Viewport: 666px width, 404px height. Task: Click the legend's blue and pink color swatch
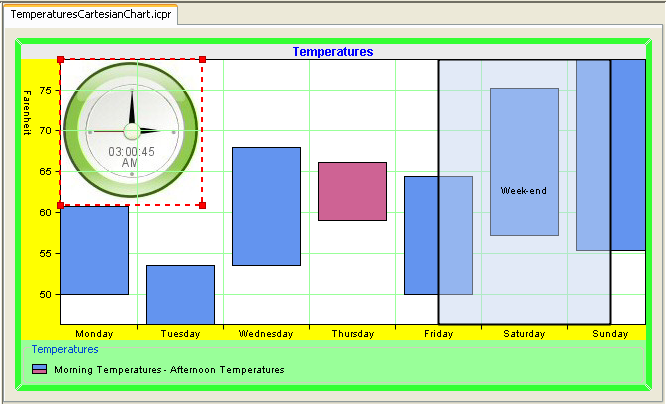[x=39, y=369]
